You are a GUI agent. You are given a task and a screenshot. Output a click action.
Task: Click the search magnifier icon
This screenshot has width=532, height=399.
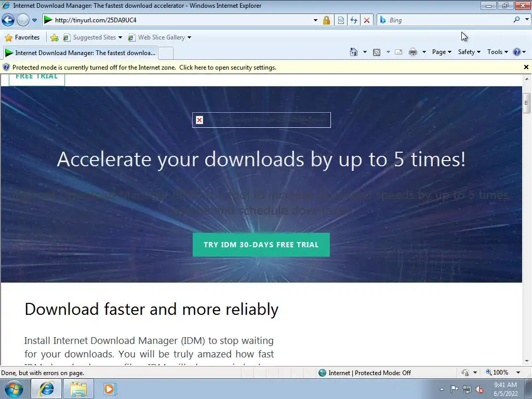pyautogui.click(x=516, y=20)
